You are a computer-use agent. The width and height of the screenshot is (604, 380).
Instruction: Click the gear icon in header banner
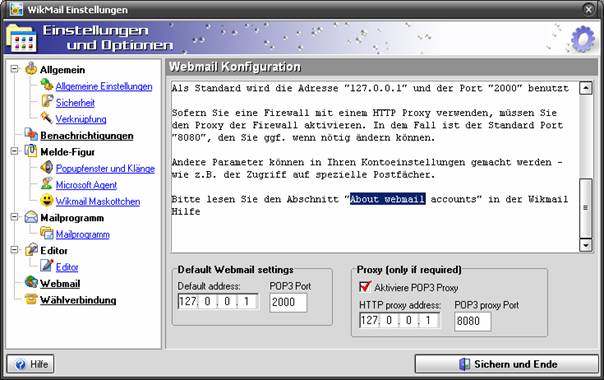click(583, 39)
